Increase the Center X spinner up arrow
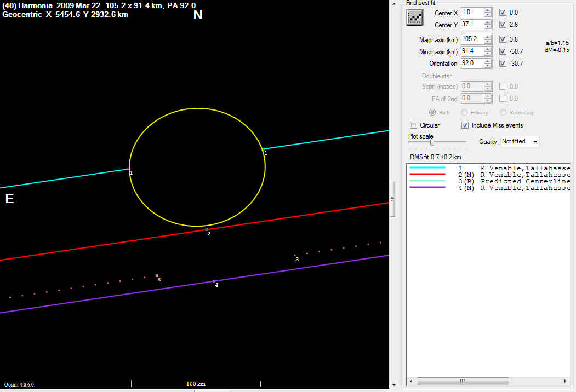Image resolution: width=576 pixels, height=392 pixels. pos(487,10)
